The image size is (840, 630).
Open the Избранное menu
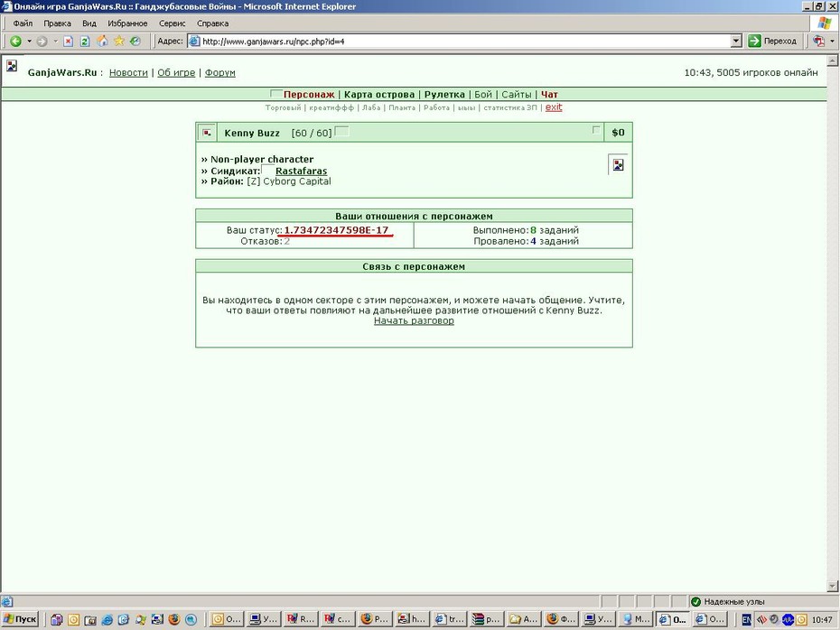point(127,23)
